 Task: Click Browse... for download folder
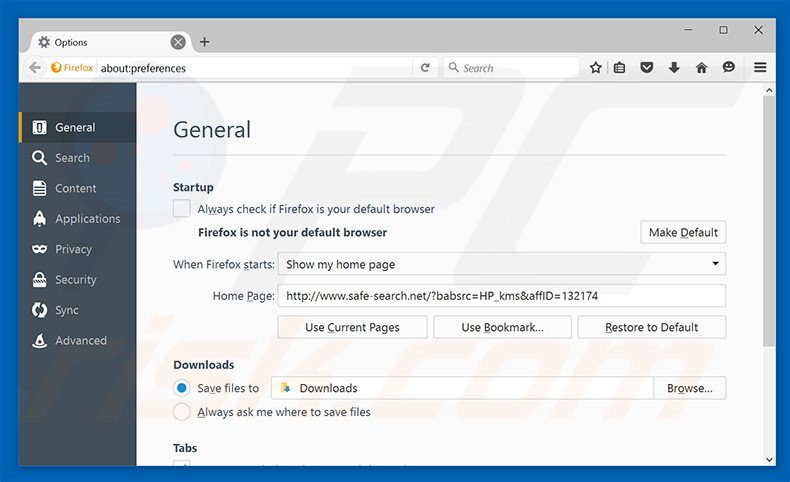(690, 388)
